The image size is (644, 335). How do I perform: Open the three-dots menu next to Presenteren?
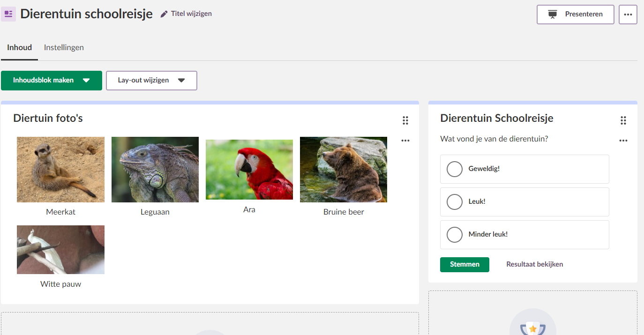tap(628, 15)
